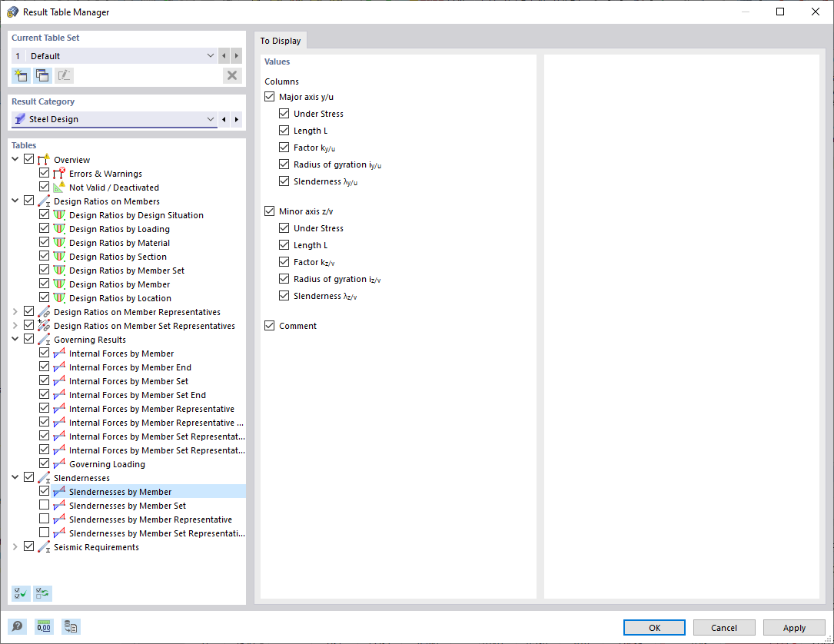Switch to the To Display tab
The width and height of the screenshot is (834, 644).
(x=281, y=41)
